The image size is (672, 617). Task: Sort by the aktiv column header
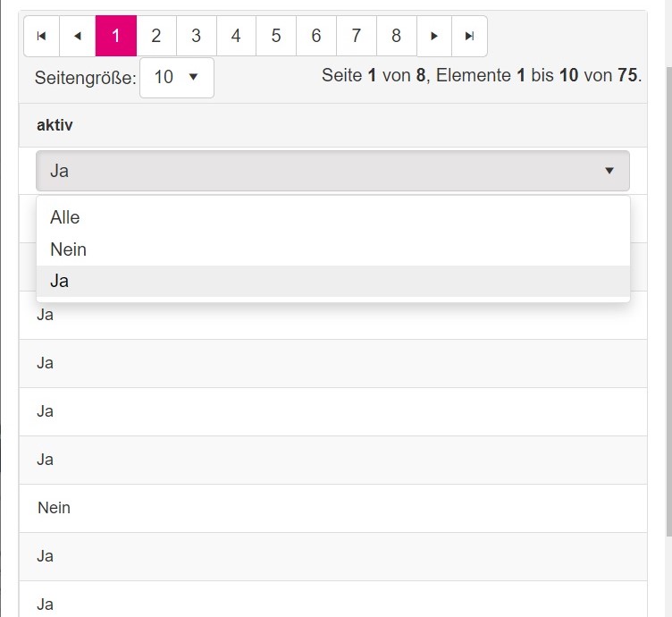coord(55,125)
